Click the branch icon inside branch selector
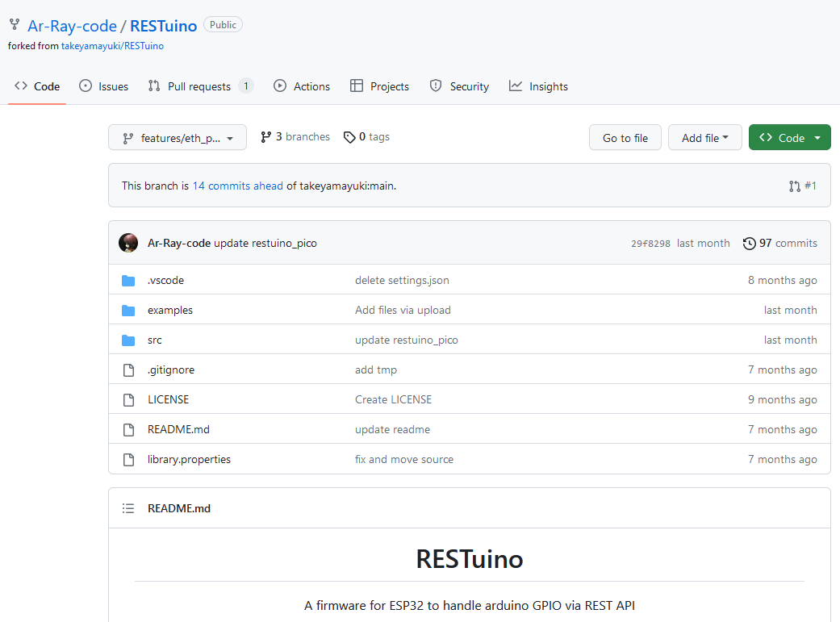 tap(127, 138)
